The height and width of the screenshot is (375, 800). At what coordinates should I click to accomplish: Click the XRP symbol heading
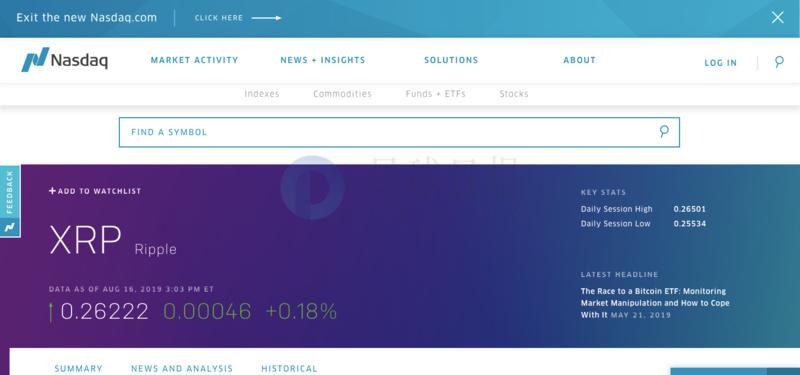(85, 240)
